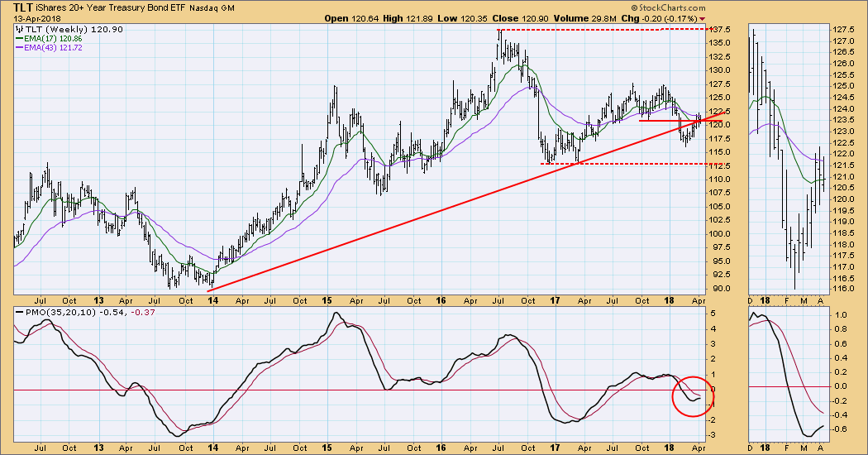Click the 124.0 label on zoom panel axis
Viewport: 868px width, 455px height.
(x=844, y=108)
